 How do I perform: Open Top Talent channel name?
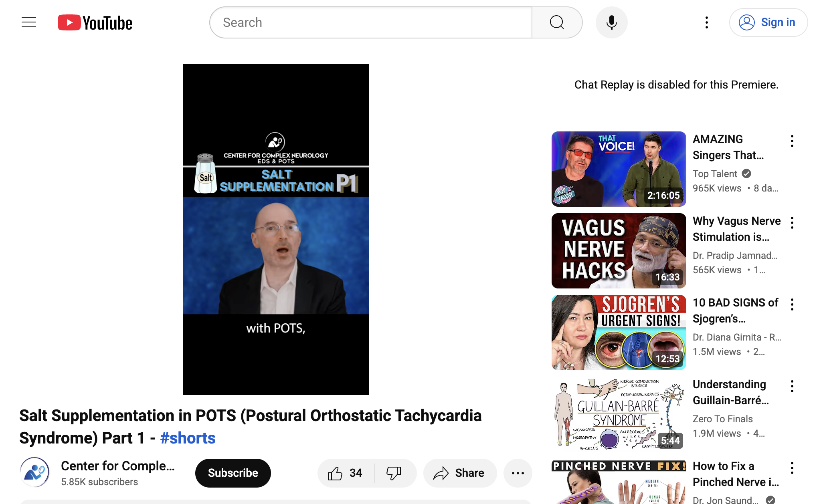tap(715, 173)
